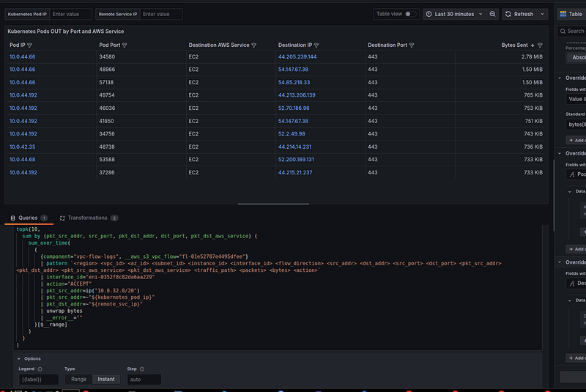Filter the Pod Port column
The height and width of the screenshot is (392, 586).
click(125, 45)
